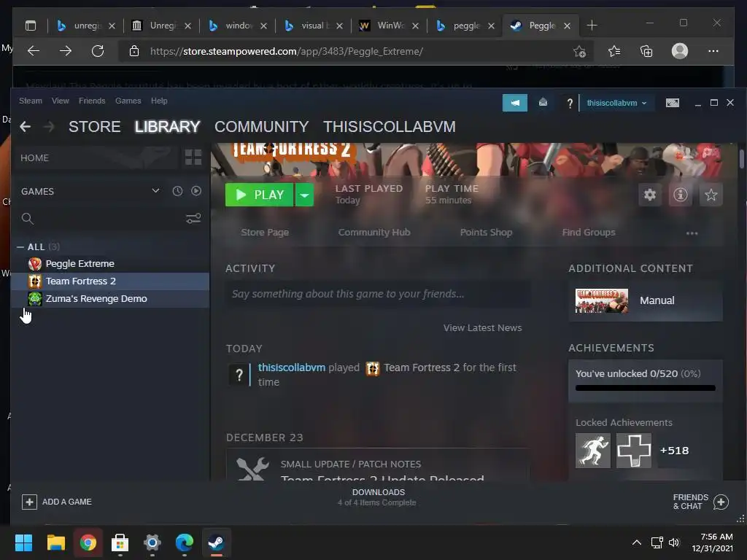
Task: Open Microsoft Store from taskbar
Action: [x=120, y=542]
